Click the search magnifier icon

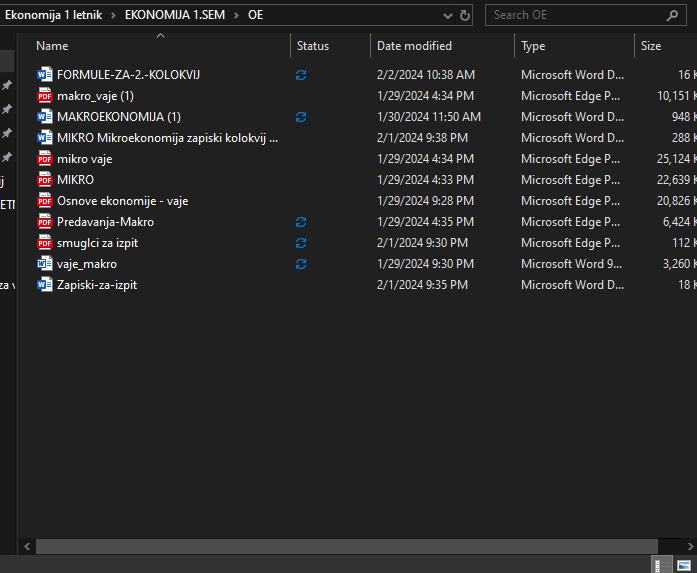[672, 15]
